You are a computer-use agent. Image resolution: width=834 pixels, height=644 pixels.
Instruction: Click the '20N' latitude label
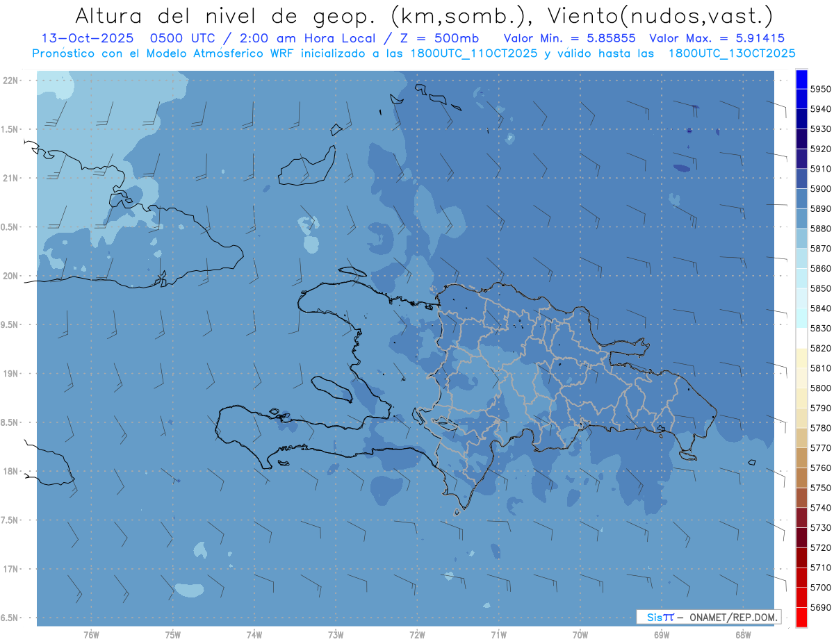(10, 276)
